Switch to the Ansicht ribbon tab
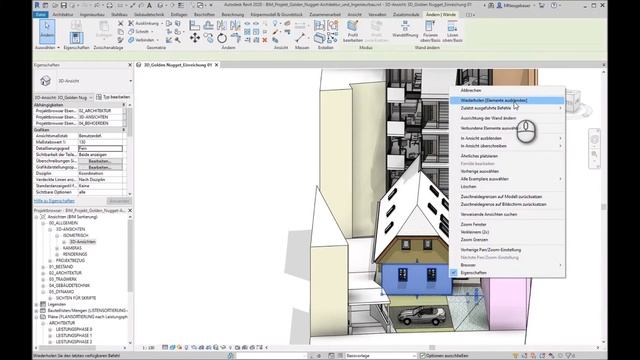 coord(354,14)
